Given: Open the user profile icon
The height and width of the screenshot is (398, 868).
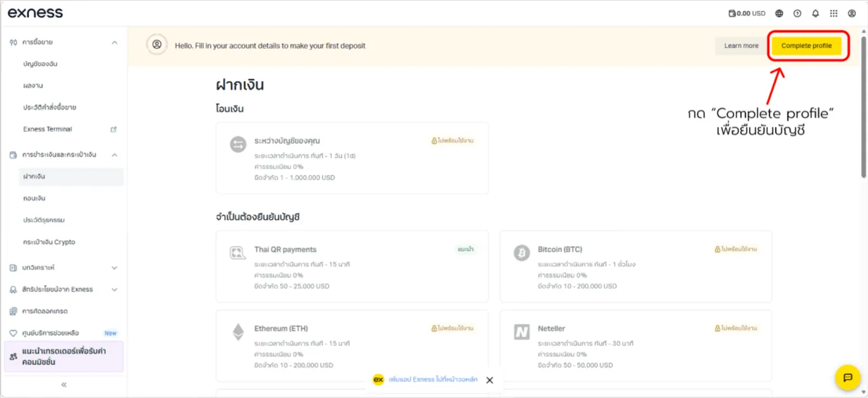Looking at the screenshot, I should coord(852,13).
